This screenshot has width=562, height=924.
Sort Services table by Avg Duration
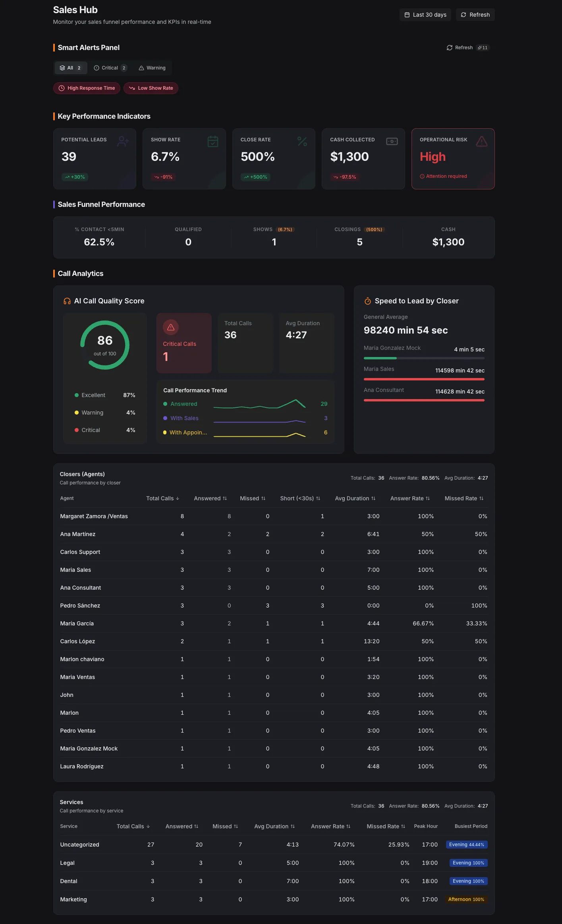pyautogui.click(x=274, y=826)
